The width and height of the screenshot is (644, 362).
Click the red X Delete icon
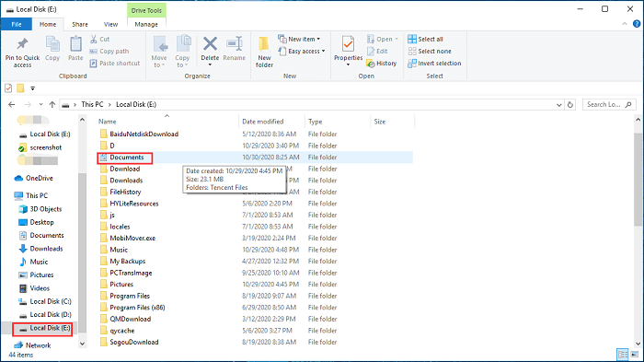pos(210,43)
